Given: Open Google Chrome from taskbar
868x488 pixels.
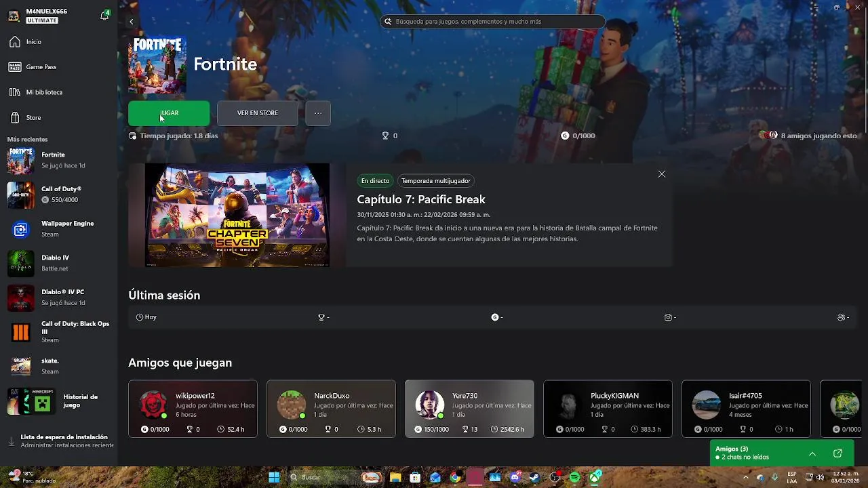Looking at the screenshot, I should pos(455,477).
